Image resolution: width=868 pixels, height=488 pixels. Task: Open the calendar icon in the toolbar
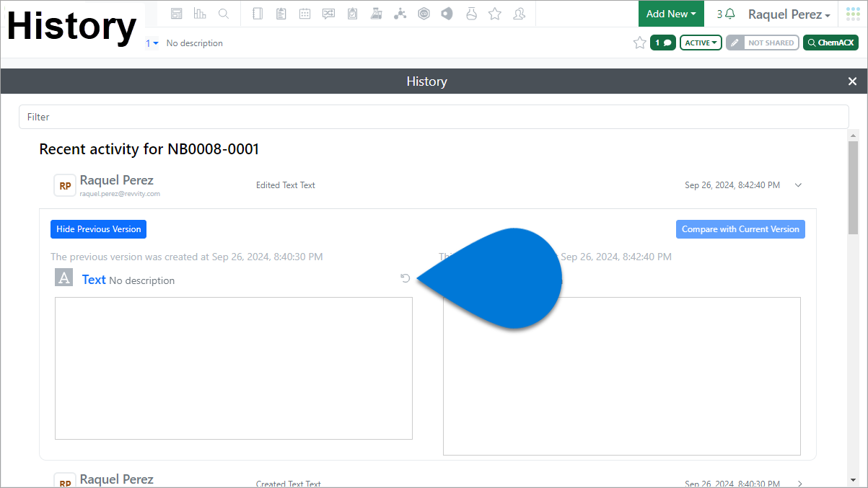pos(305,14)
